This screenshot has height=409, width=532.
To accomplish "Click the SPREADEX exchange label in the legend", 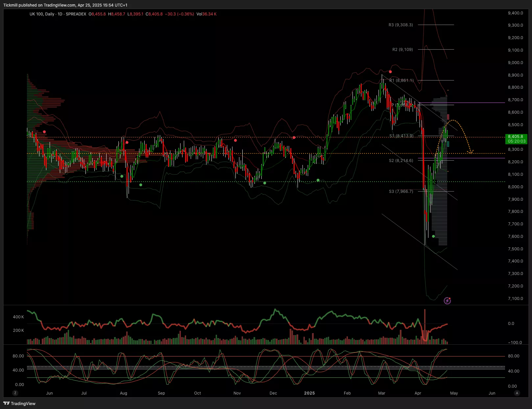I will tap(76, 14).
